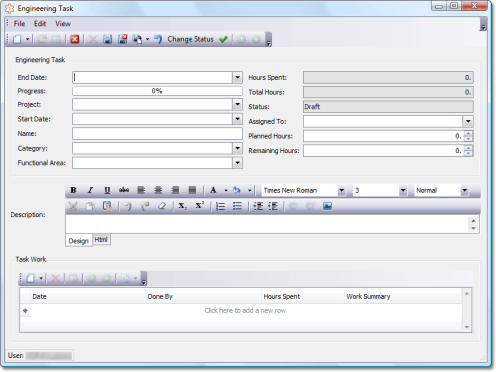Screen dimensions: 496x372
Task: Click the paint bucket highlight color icon
Action: (x=237, y=190)
